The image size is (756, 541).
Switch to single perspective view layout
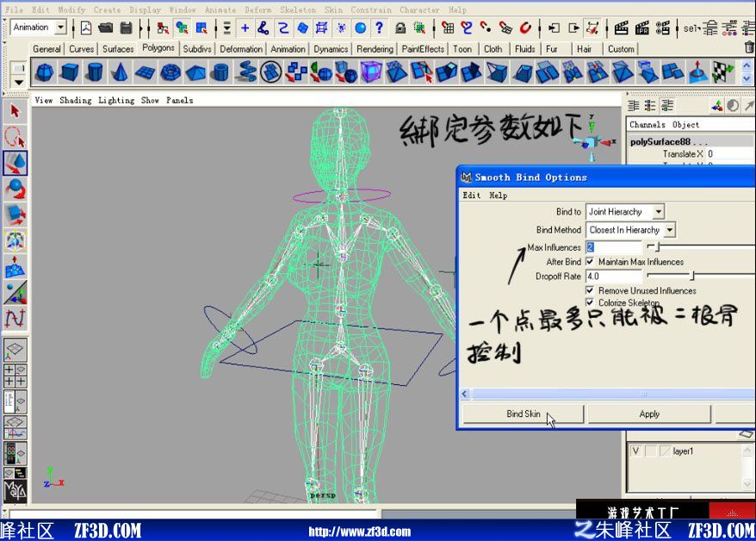15,350
